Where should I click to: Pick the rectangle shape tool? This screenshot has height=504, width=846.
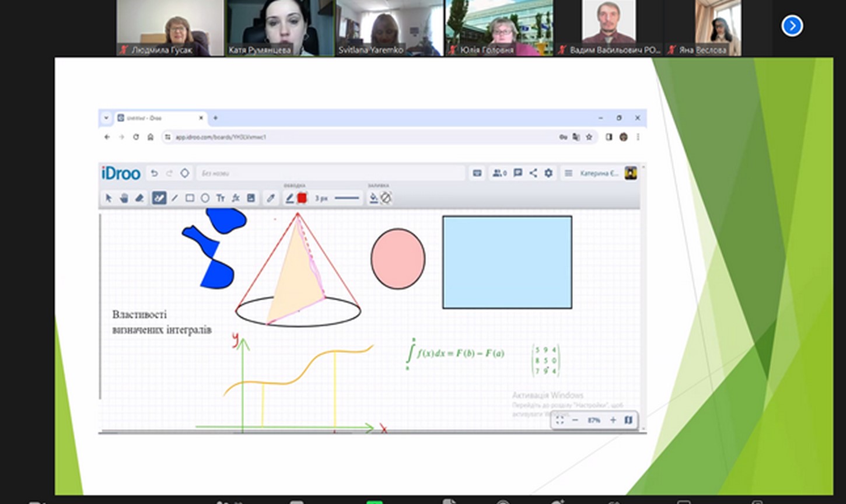point(190,198)
